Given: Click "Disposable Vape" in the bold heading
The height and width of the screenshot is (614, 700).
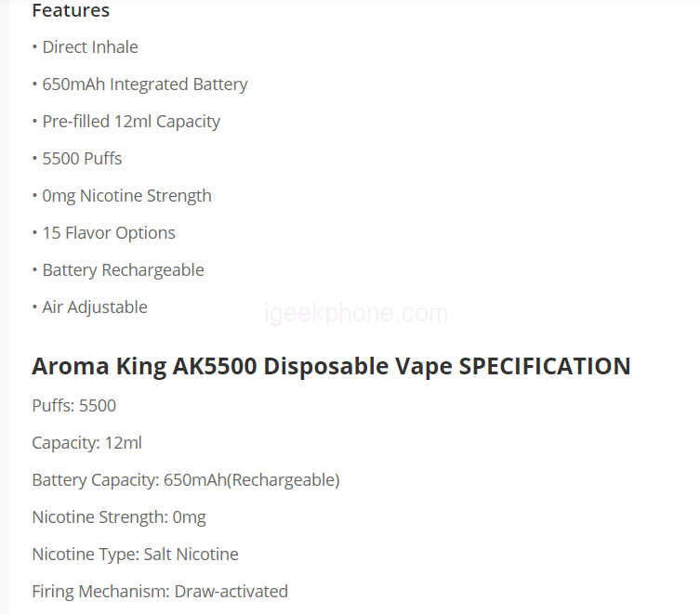Looking at the screenshot, I should (x=358, y=366).
